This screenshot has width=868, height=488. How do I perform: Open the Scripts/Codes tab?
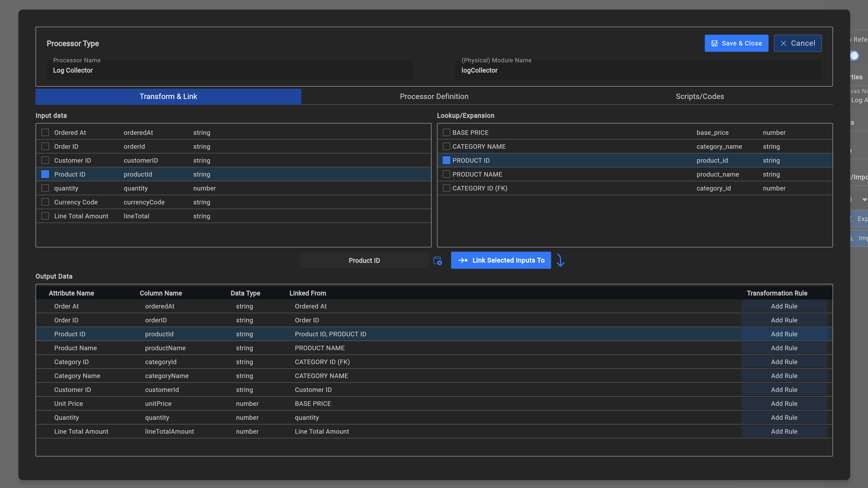[x=700, y=96]
